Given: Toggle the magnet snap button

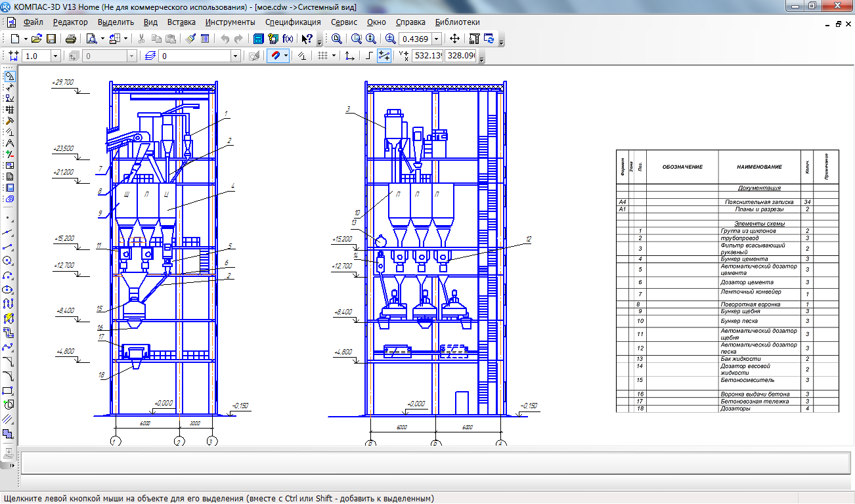Looking at the screenshot, I should 276,56.
